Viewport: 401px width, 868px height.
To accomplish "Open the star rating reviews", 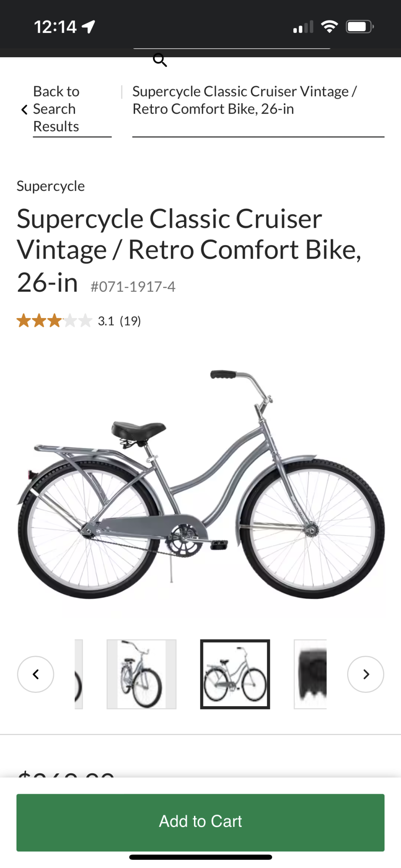I will [x=54, y=321].
